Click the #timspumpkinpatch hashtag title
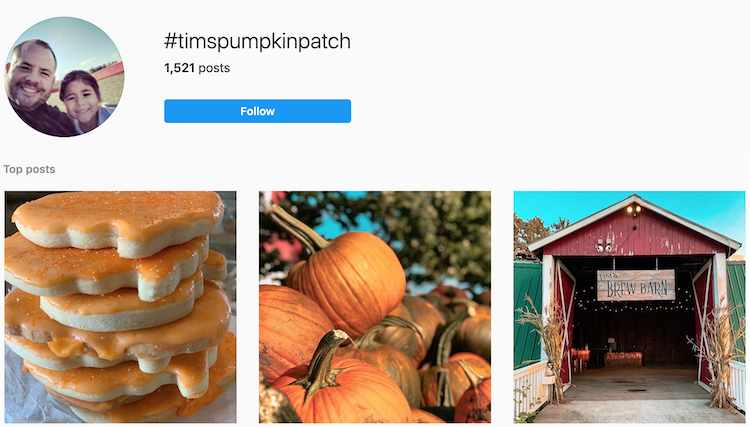The width and height of the screenshot is (750, 427). point(257,41)
